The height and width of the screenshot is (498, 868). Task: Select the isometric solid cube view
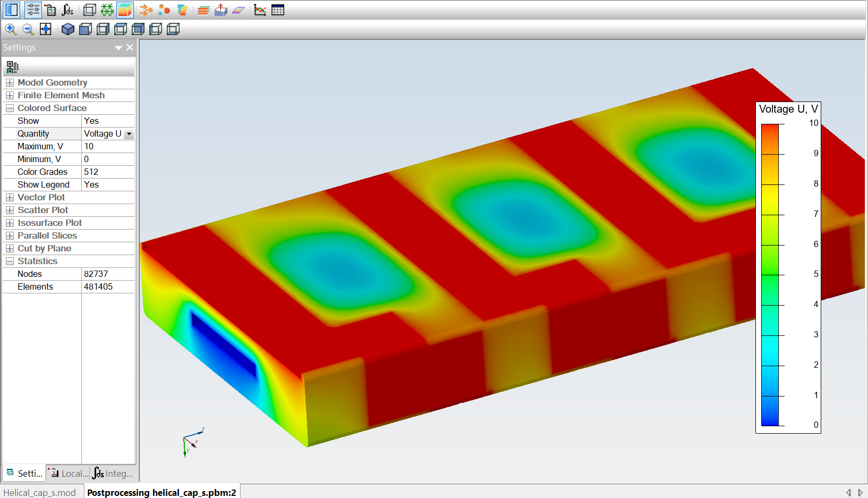[67, 29]
